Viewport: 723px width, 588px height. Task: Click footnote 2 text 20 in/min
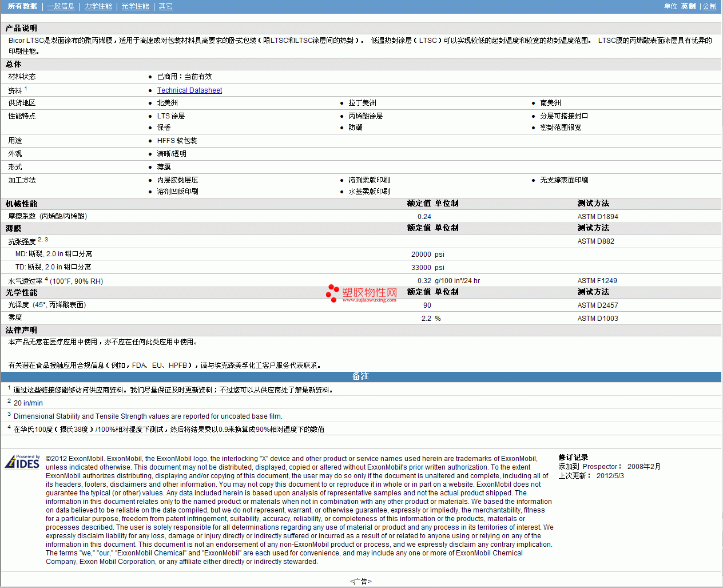tap(28, 403)
